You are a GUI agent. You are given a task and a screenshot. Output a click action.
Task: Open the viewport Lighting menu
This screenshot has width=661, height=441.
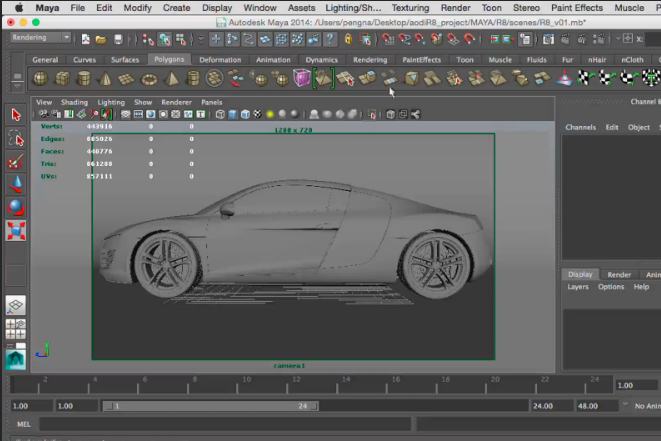click(111, 102)
